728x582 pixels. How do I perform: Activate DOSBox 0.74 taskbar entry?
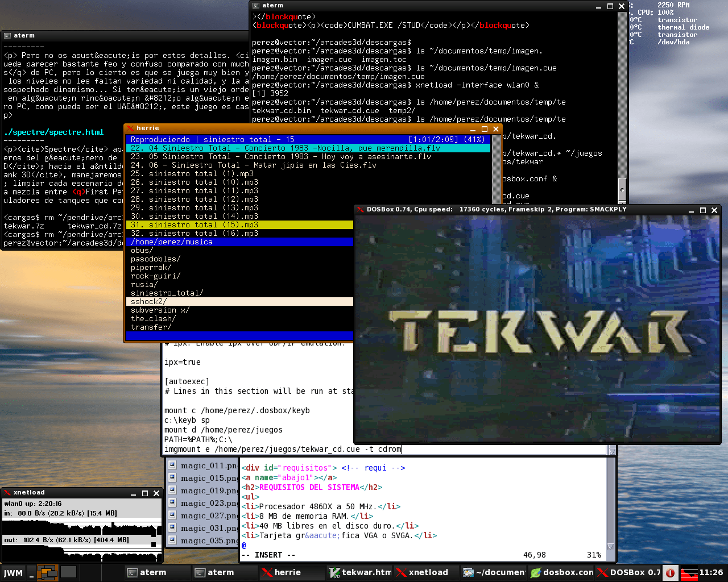[629, 572]
